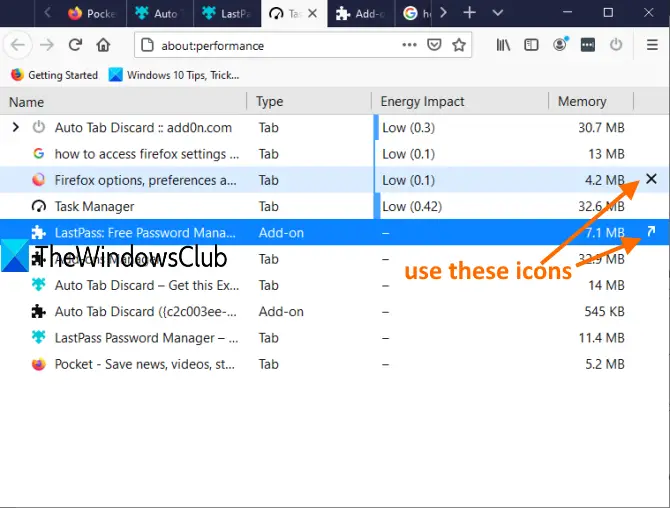The image size is (670, 508).
Task: Select 'LastPass: Free Password Mana...' add-on row
Action: pos(335,232)
